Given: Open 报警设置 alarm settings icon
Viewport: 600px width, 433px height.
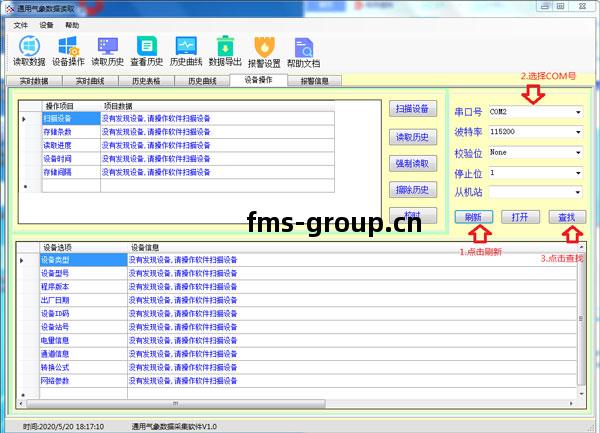Looking at the screenshot, I should [265, 47].
